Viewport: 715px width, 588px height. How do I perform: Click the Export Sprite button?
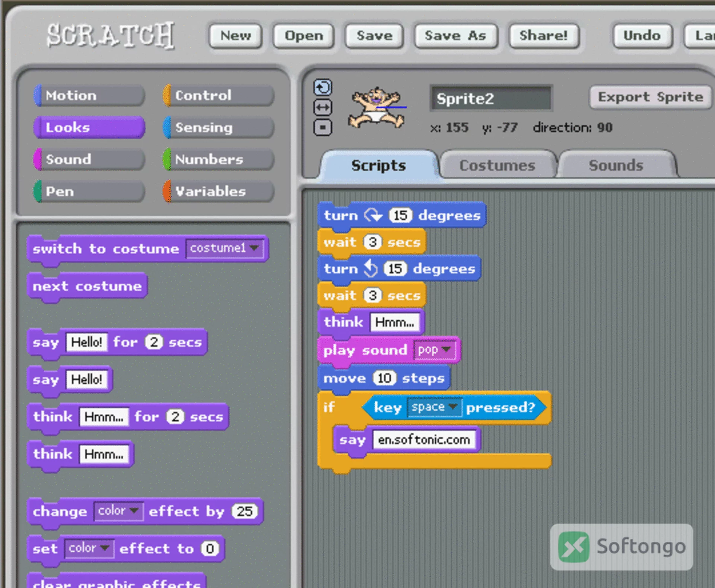click(651, 97)
